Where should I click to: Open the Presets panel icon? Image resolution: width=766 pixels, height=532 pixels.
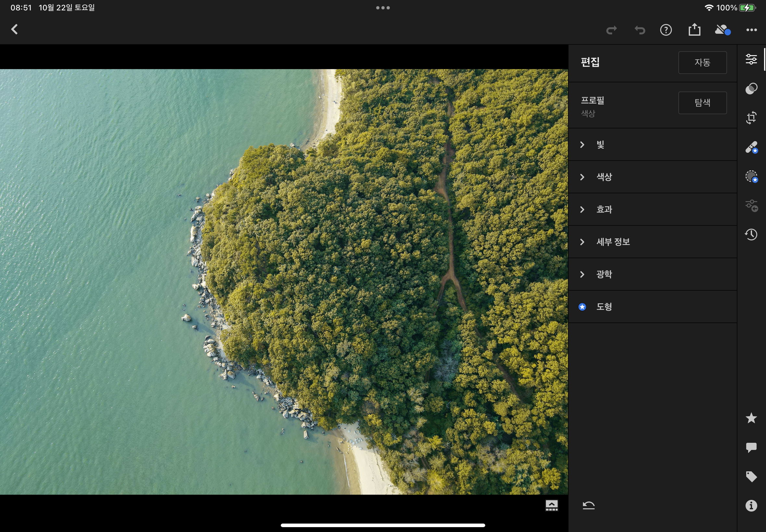pos(751,88)
